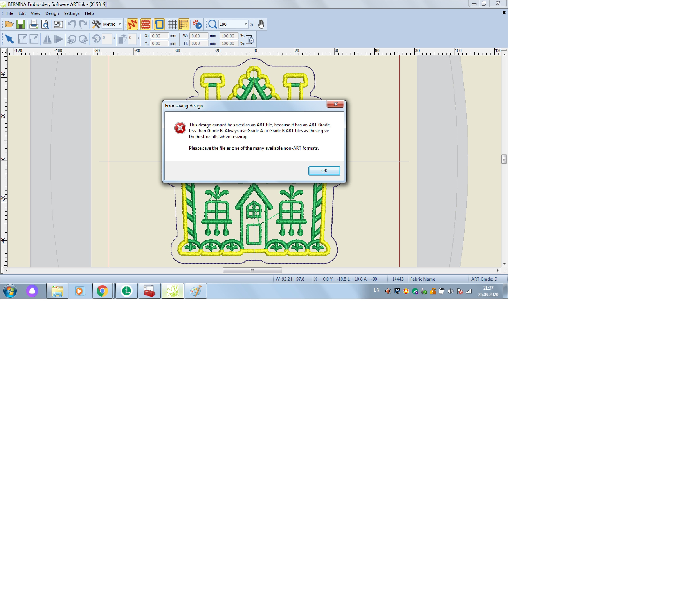
Task: Open the Settings menu
Action: (71, 13)
